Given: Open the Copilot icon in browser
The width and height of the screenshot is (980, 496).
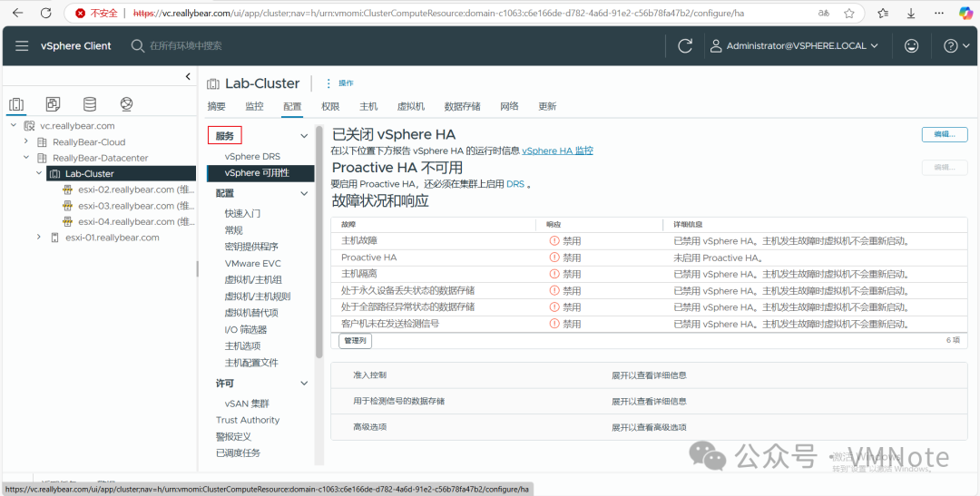Looking at the screenshot, I should pyautogui.click(x=964, y=13).
